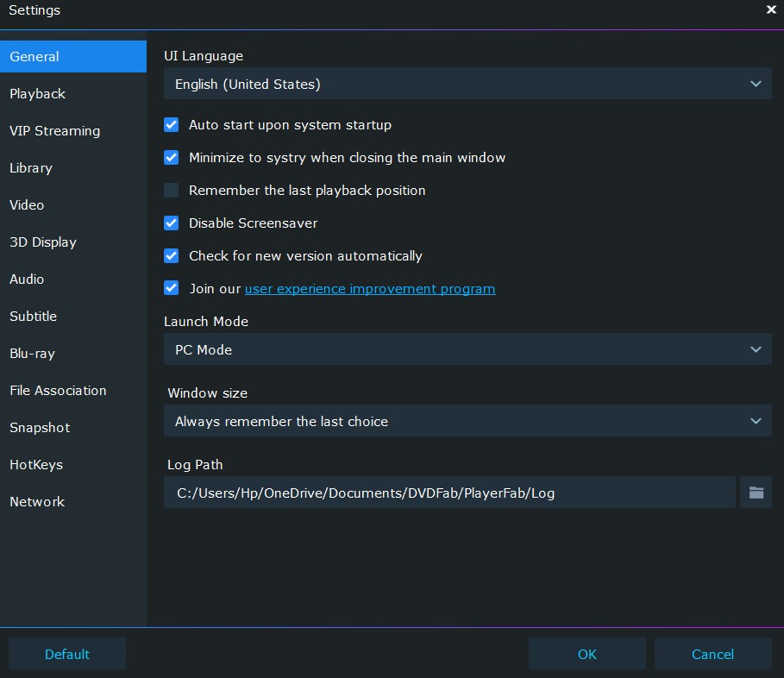This screenshot has height=678, width=784.
Task: Switch to HotKeys settings
Action: [x=73, y=464]
